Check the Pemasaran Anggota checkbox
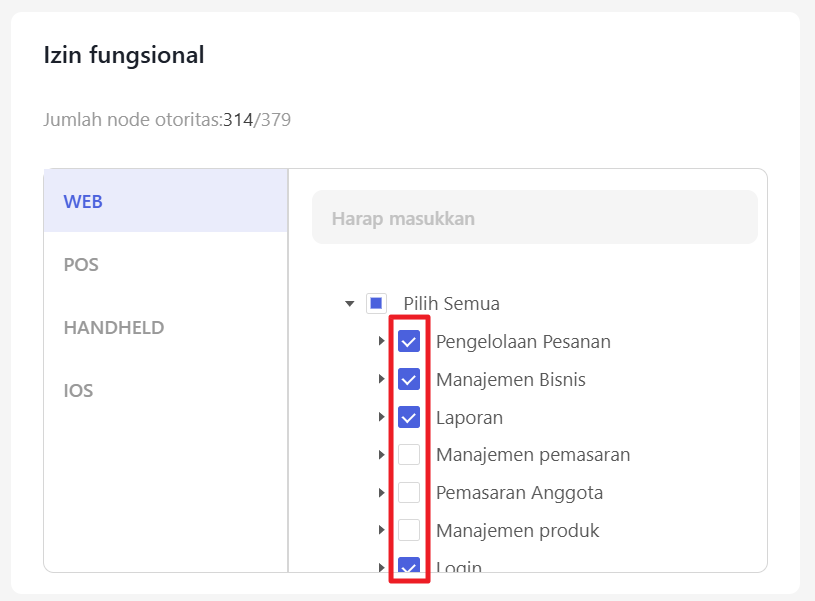 point(409,493)
